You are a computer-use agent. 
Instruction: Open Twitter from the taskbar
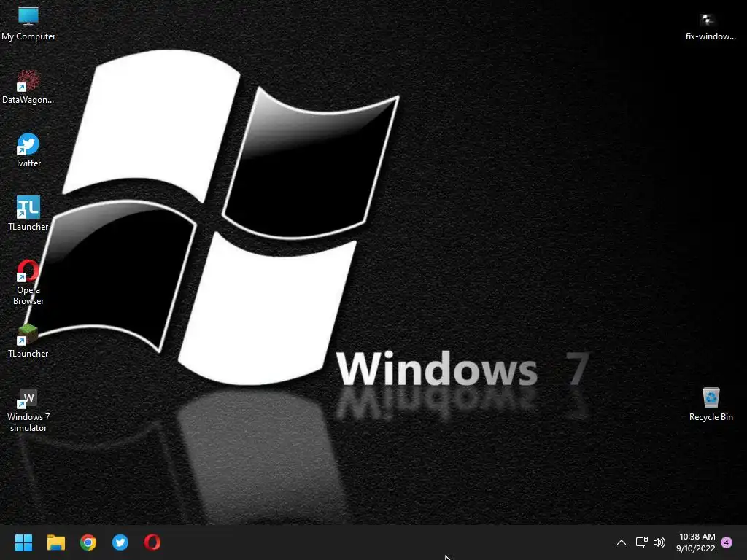pos(120,542)
